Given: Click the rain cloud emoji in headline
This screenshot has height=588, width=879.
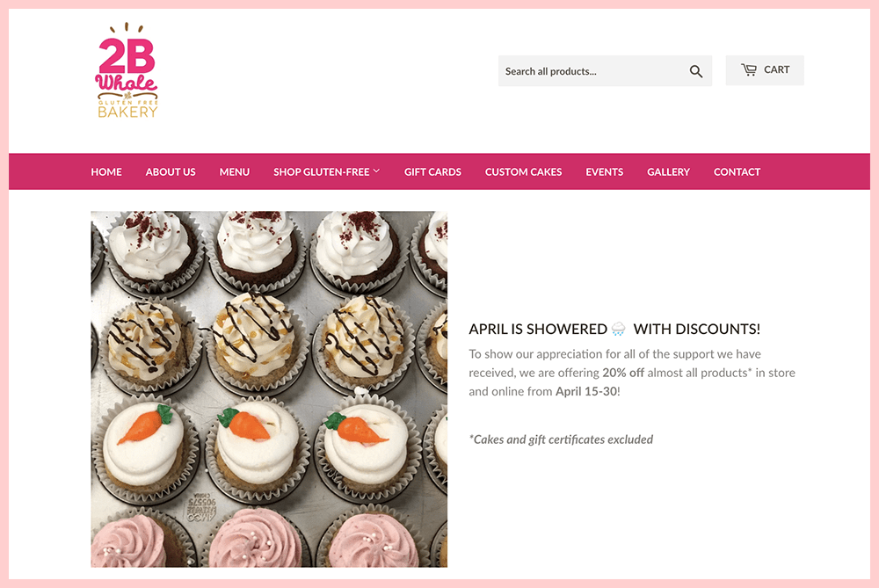Looking at the screenshot, I should [x=618, y=329].
